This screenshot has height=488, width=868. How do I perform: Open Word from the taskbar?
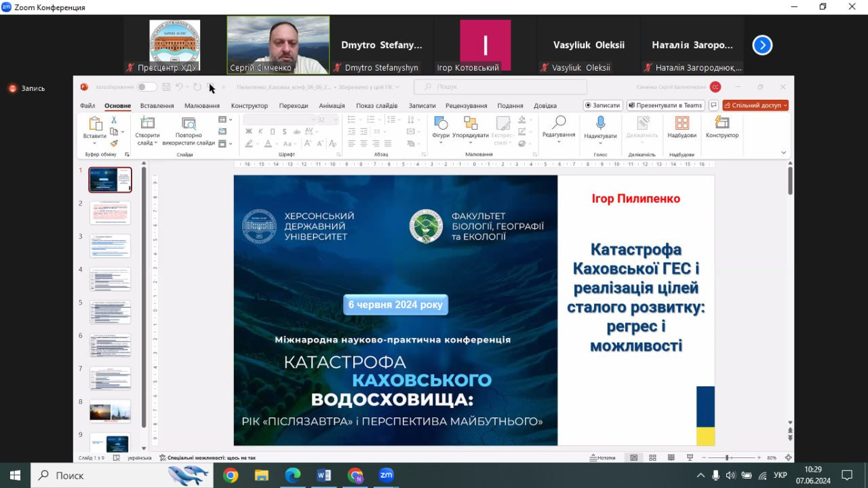tap(324, 475)
